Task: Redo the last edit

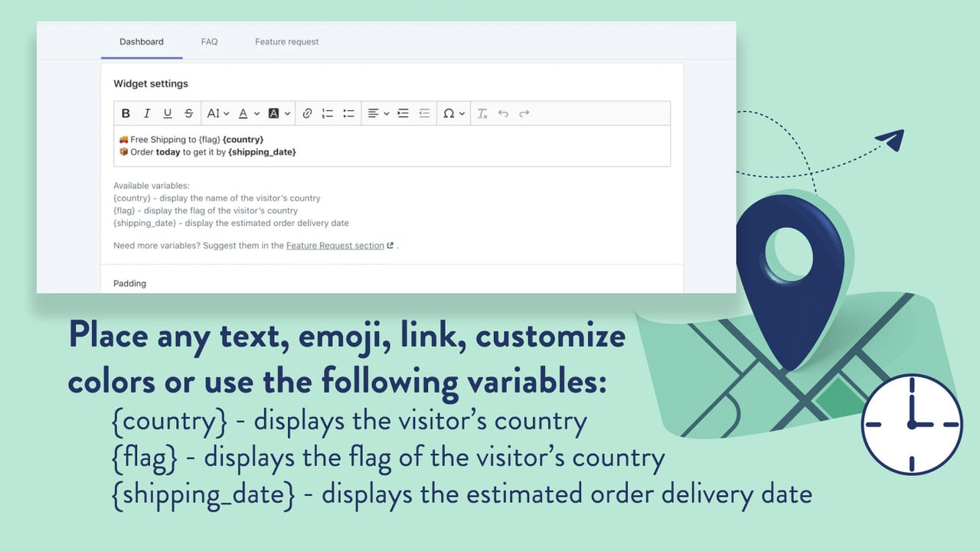Action: click(524, 113)
